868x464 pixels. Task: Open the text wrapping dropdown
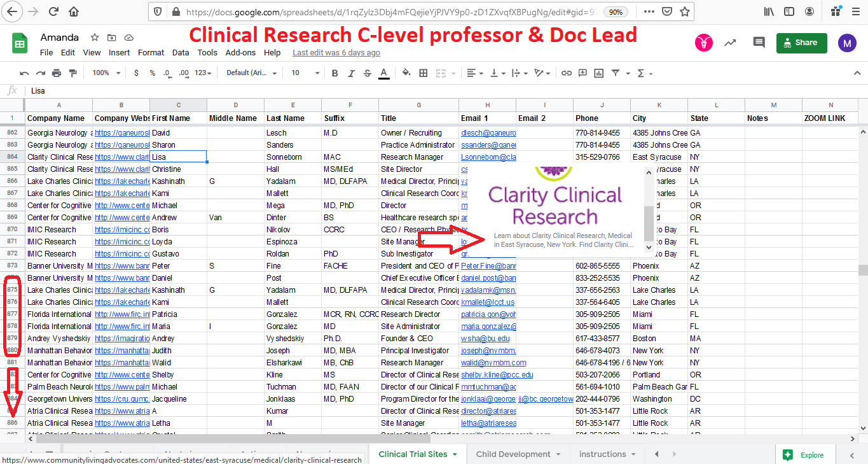tap(520, 73)
